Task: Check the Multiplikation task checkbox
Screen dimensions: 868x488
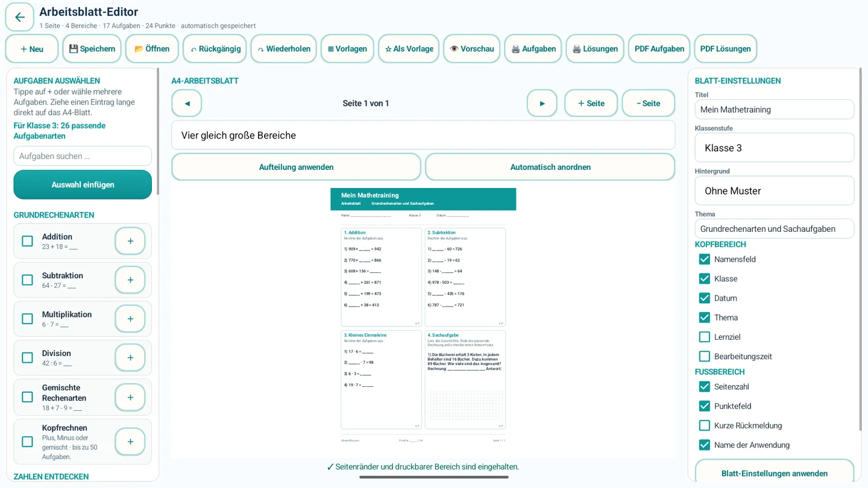Action: point(27,319)
